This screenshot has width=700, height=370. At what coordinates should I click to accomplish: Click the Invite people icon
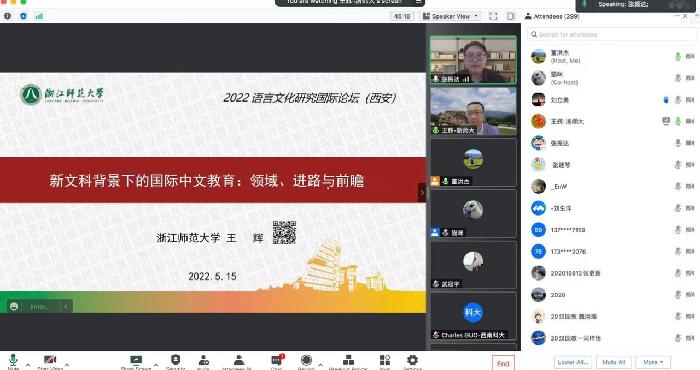click(204, 360)
